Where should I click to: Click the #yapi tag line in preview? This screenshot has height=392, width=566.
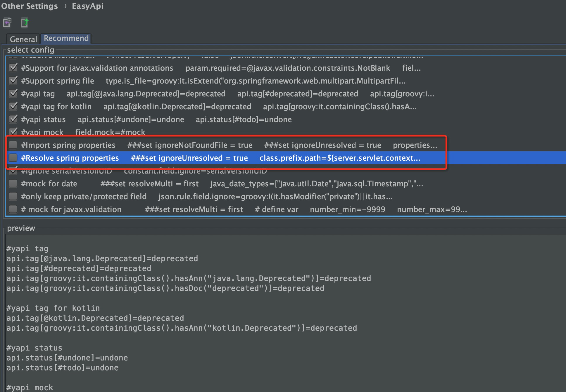pos(27,249)
